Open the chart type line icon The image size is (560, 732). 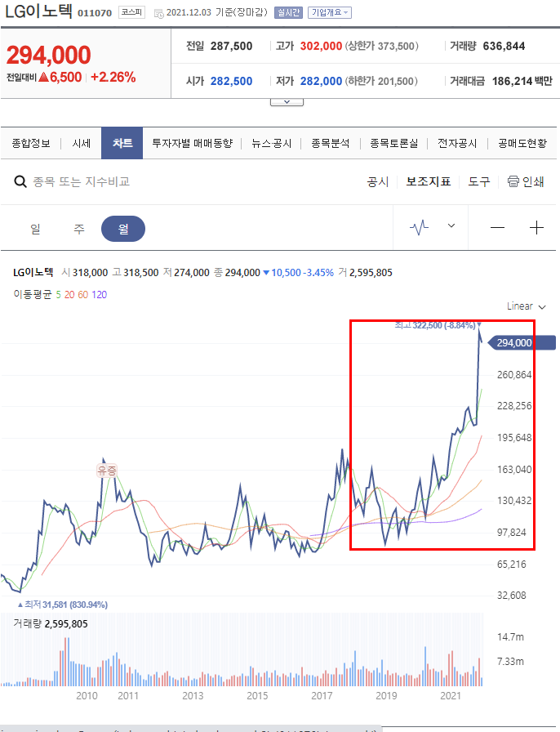419,227
